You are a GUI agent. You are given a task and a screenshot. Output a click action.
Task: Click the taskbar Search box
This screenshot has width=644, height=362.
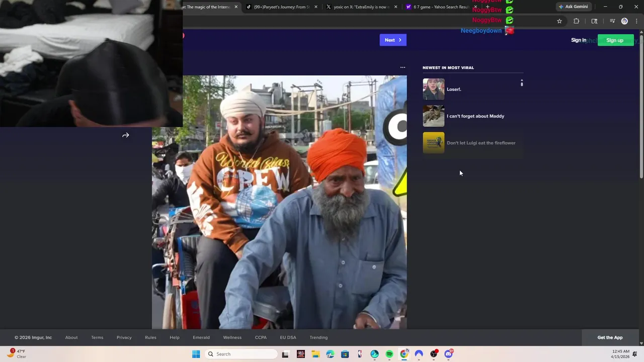242,354
